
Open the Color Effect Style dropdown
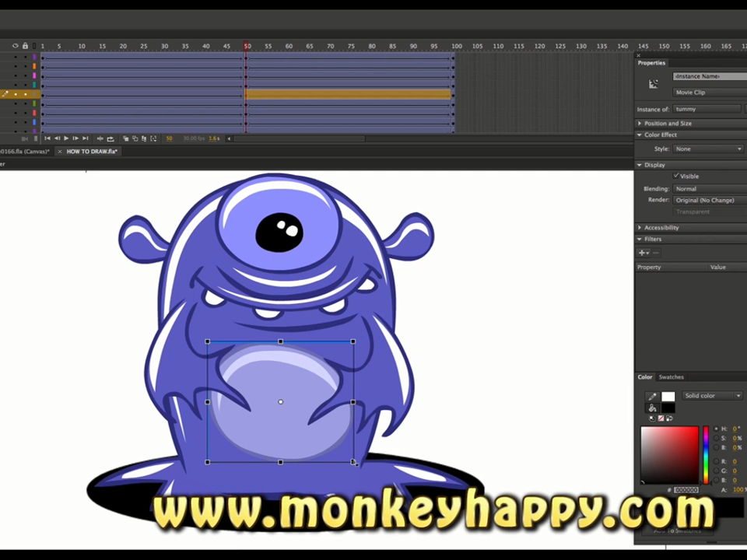tap(708, 149)
